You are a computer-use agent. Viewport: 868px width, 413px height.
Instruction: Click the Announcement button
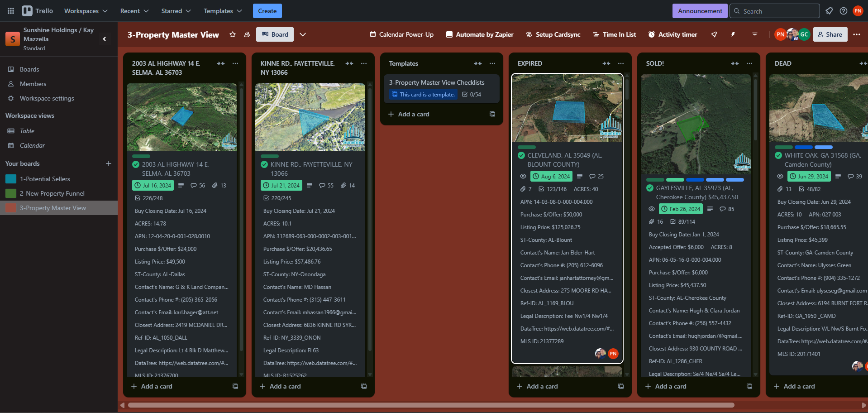(700, 11)
